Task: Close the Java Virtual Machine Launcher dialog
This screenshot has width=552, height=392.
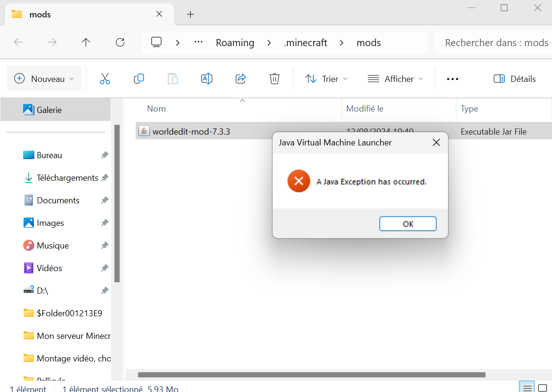Action: tap(436, 142)
